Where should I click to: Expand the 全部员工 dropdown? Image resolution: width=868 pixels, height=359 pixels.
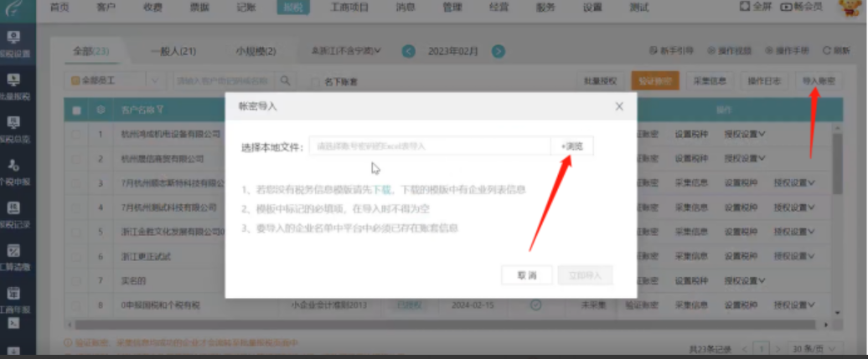click(154, 81)
